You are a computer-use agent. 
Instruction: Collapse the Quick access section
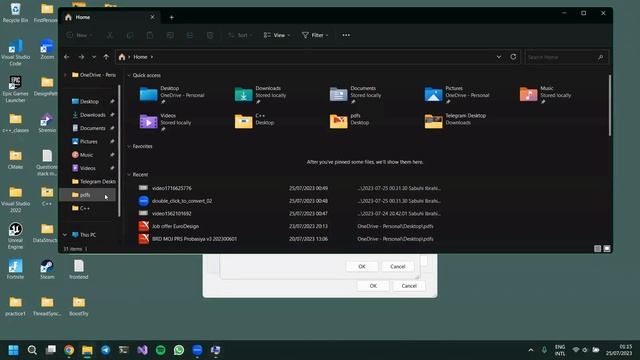pos(129,76)
